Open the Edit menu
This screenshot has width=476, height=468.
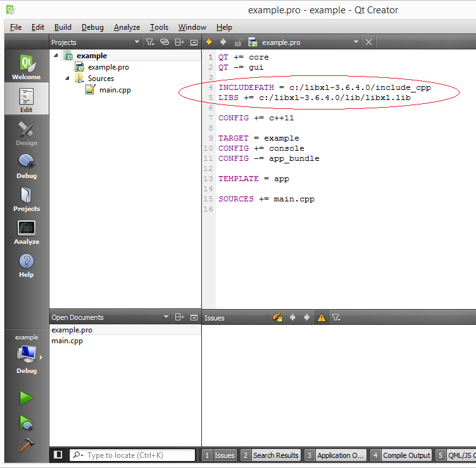[38, 27]
